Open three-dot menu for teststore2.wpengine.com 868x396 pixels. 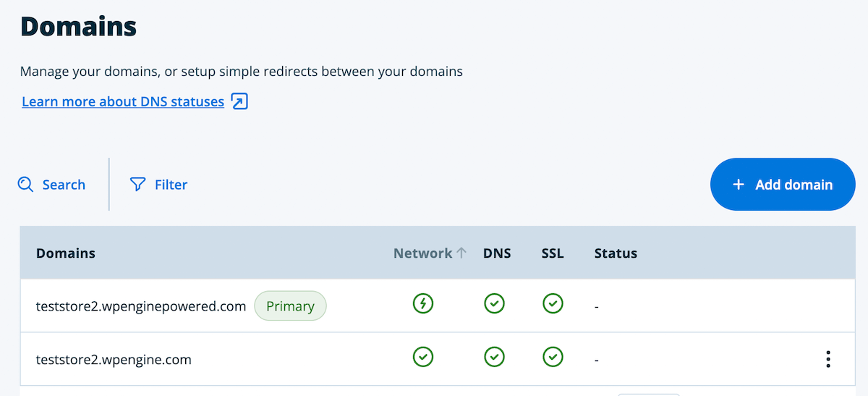tap(828, 359)
